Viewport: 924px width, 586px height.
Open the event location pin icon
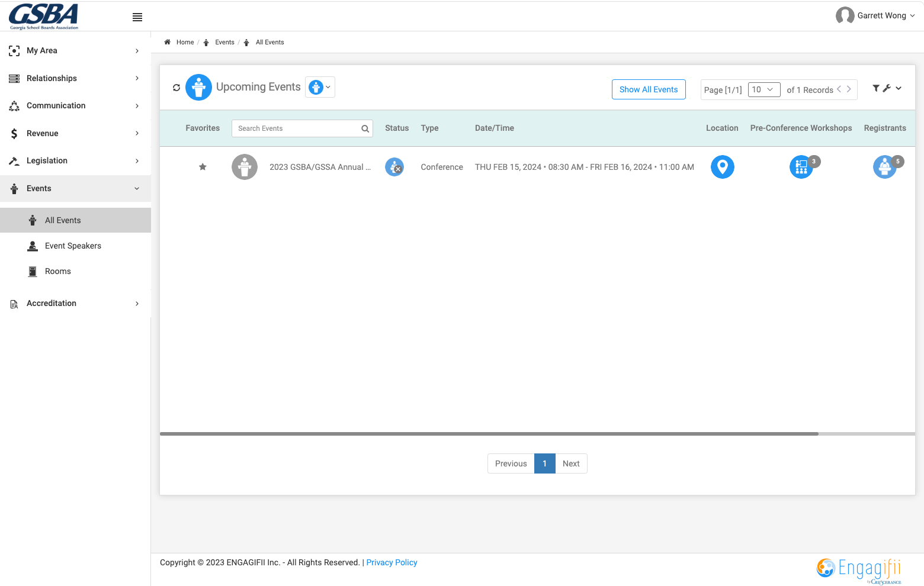pos(722,167)
